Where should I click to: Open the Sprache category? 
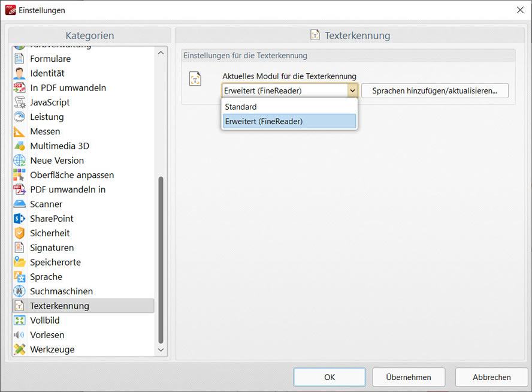(83, 276)
